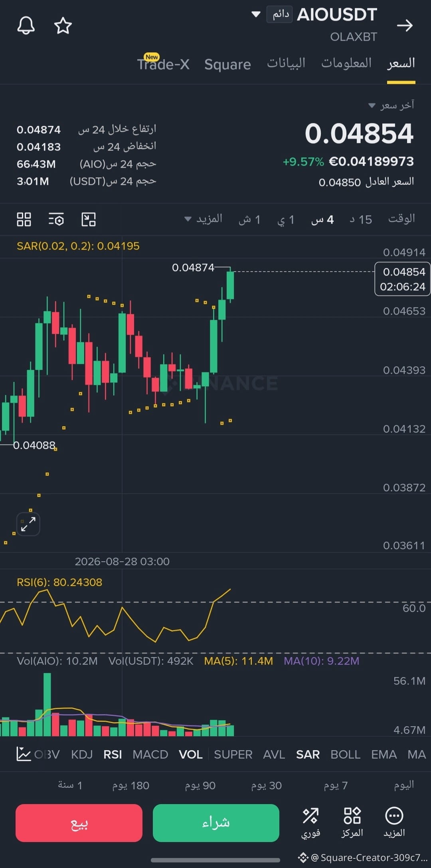This screenshot has width=431, height=868.
Task: Toggle the VOL sub-indicator
Action: tap(191, 754)
